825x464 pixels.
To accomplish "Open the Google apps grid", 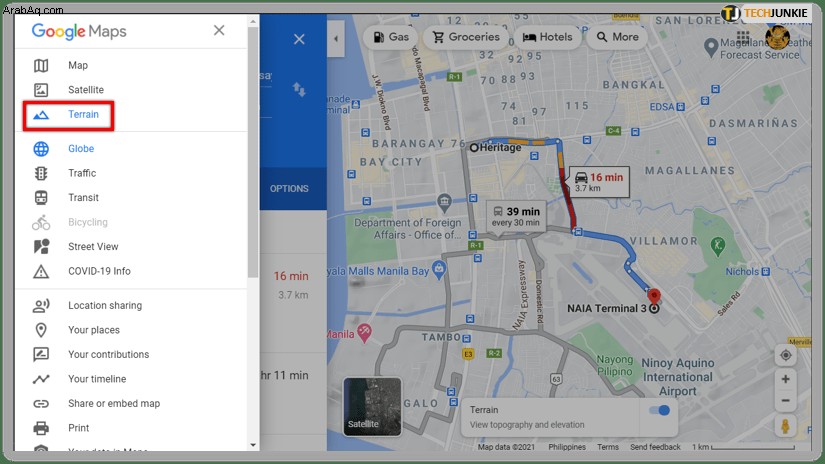I will tap(743, 37).
